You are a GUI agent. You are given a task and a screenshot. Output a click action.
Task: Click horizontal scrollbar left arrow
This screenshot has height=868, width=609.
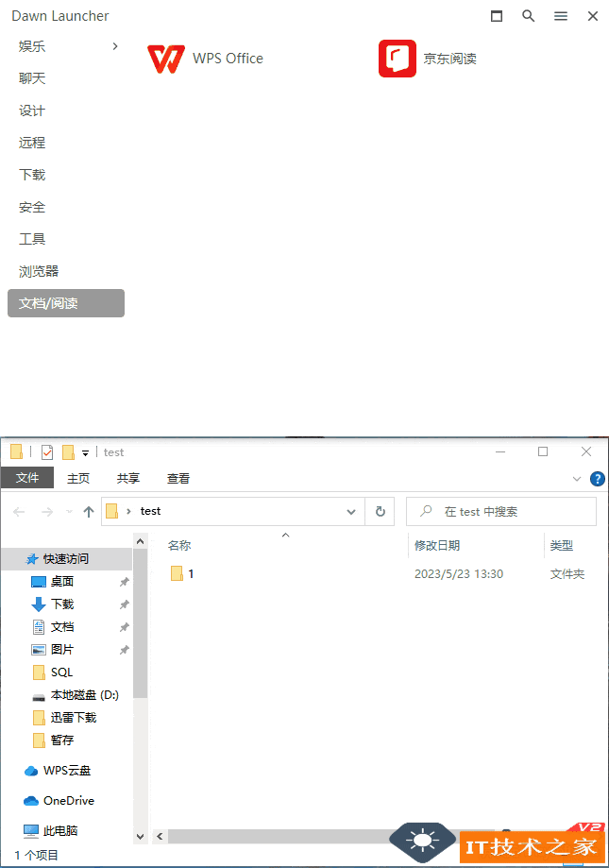(160, 837)
